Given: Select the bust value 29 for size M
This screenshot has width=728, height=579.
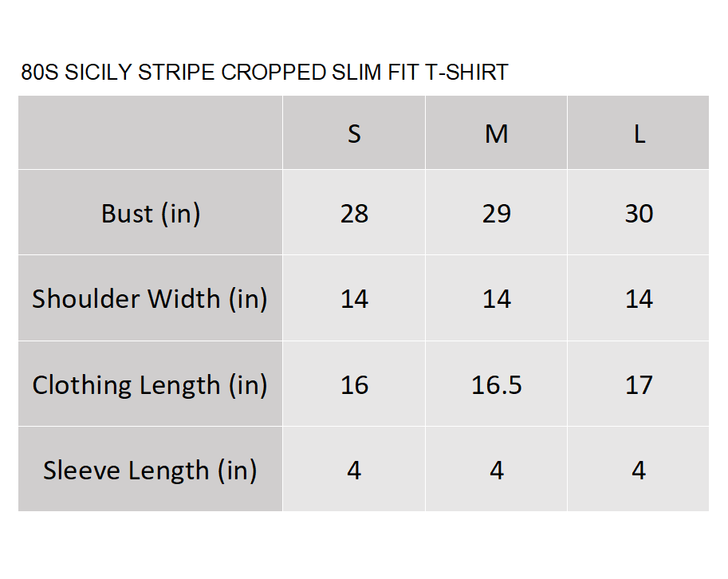Looking at the screenshot, I should pyautogui.click(x=496, y=213).
